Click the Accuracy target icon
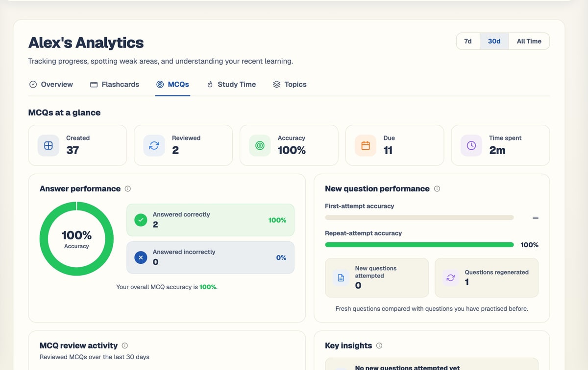The width and height of the screenshot is (588, 370). pyautogui.click(x=260, y=145)
